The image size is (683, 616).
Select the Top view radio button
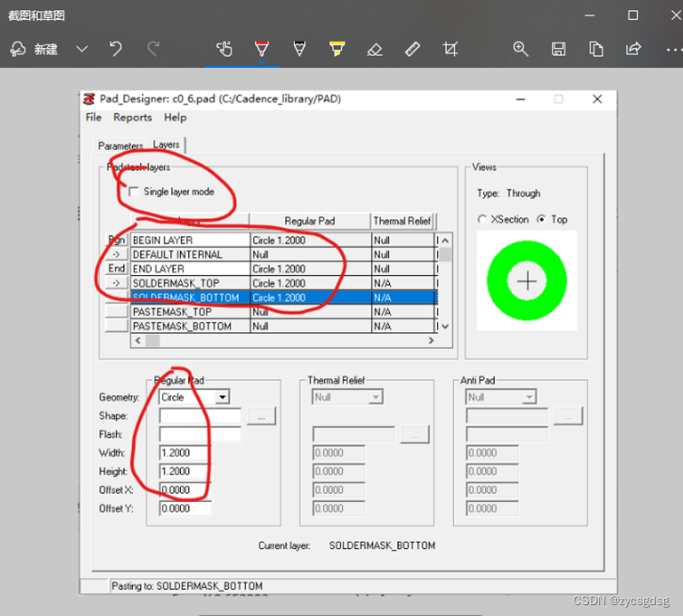coord(542,219)
